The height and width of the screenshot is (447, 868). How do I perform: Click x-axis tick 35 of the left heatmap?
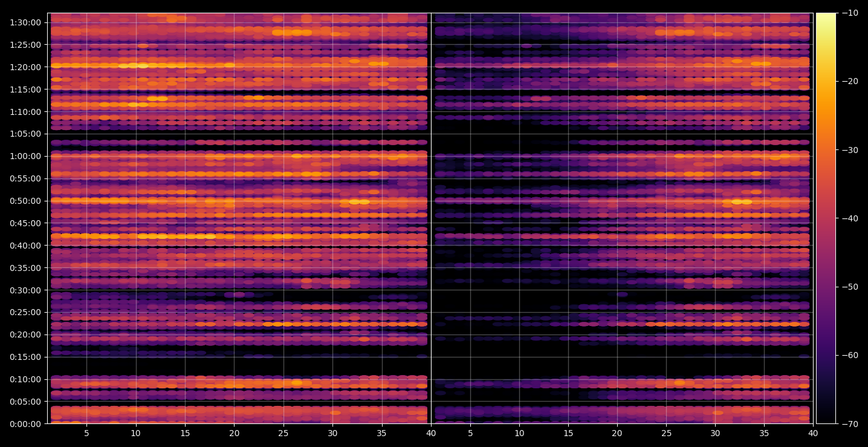click(382, 433)
